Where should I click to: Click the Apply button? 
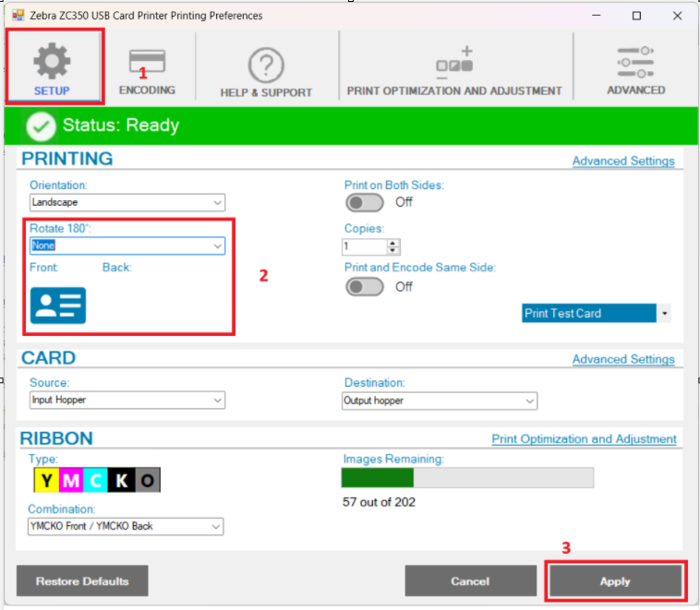coord(615,581)
